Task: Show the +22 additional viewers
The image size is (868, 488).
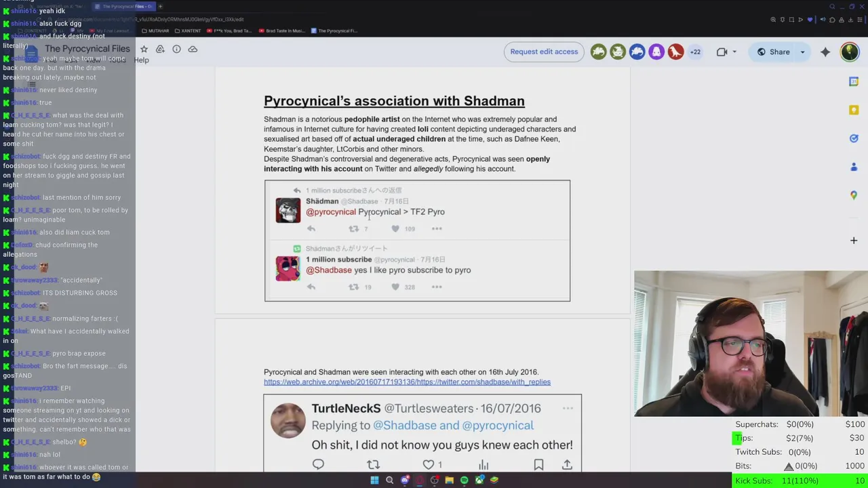Action: [695, 52]
